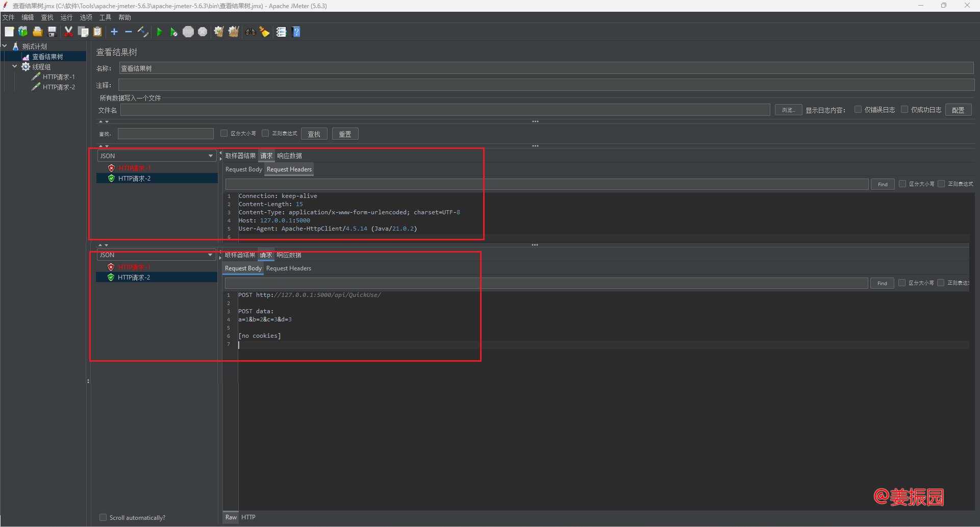This screenshot has height=527, width=980.
Task: Enable Scroll automatically checkbox
Action: point(103,517)
